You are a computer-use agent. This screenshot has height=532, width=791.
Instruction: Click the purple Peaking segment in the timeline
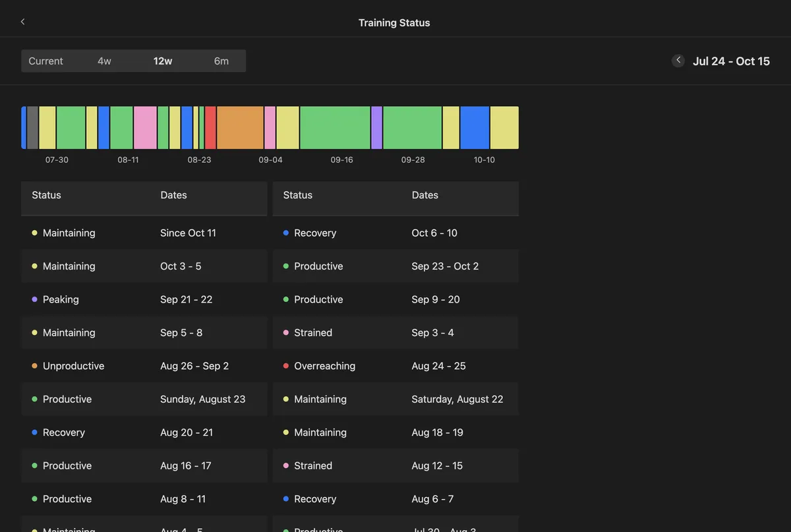click(x=376, y=127)
